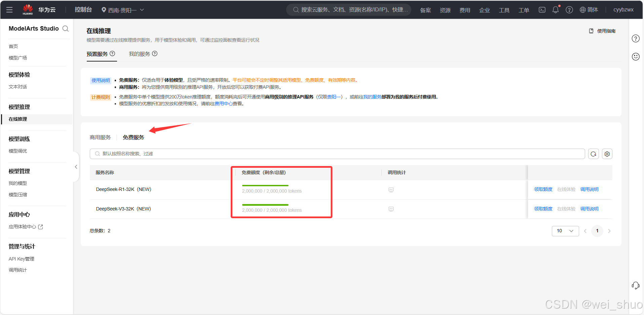Image resolution: width=644 pixels, height=315 pixels.
Task: Open the feedback smiley icon
Action: pyautogui.click(x=636, y=56)
